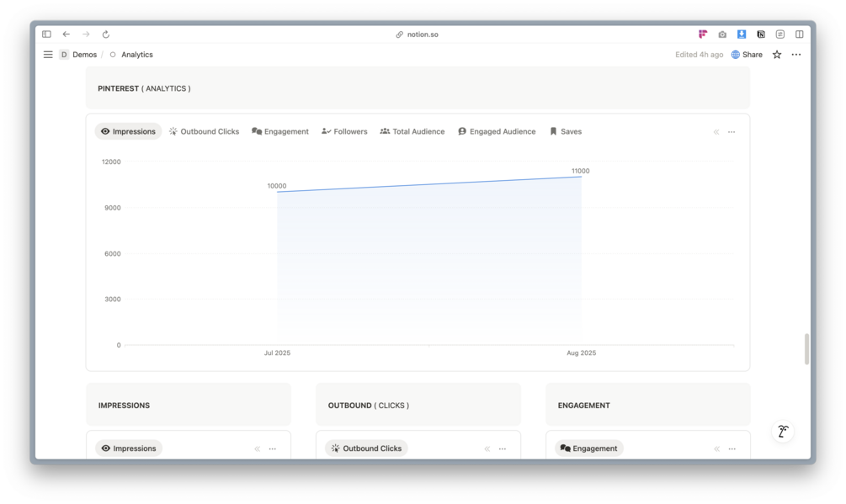
Task: Click the PINTEREST ( ANALYTICS ) heading
Action: [144, 88]
